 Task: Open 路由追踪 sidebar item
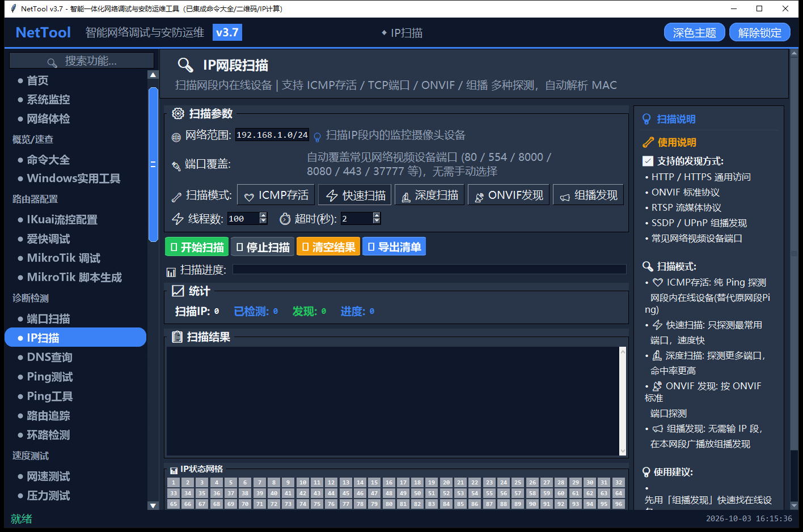tap(48, 416)
